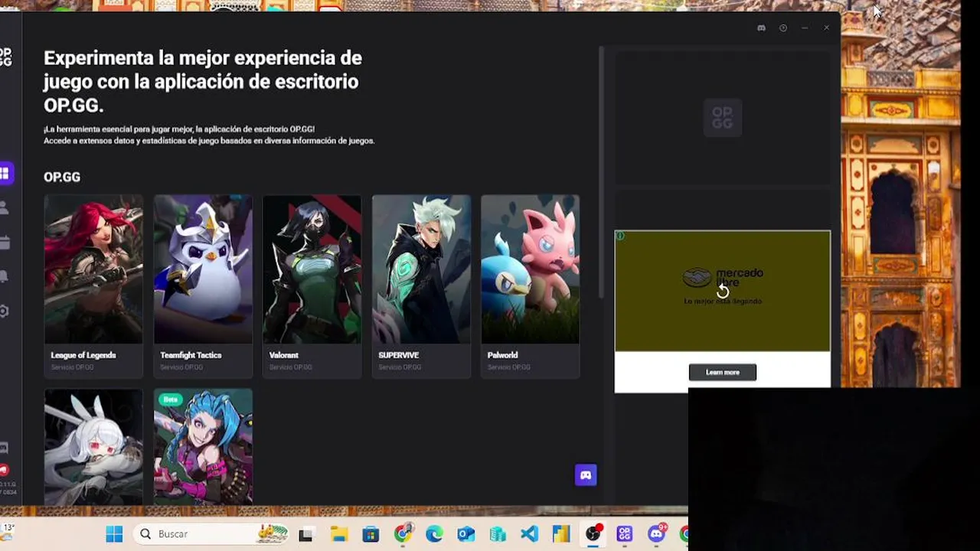Viewport: 980px width, 551px height.
Task: Click the Discord icon in the title bar
Action: coord(761,28)
